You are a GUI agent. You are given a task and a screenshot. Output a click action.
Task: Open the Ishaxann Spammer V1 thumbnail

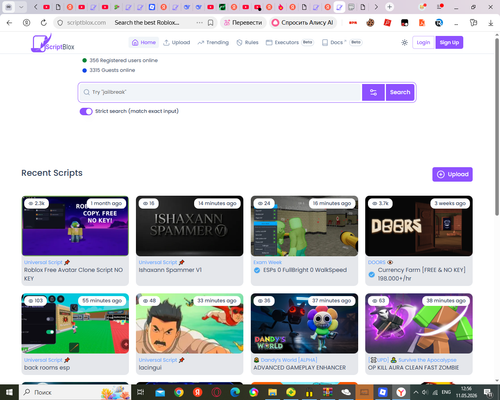[x=189, y=226]
